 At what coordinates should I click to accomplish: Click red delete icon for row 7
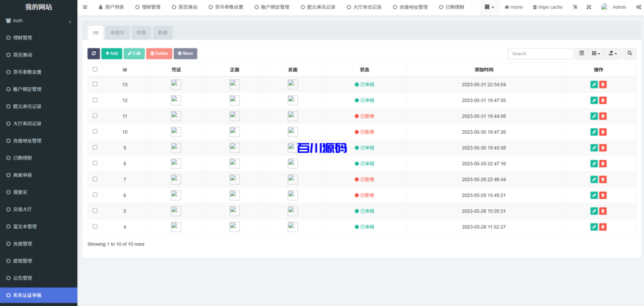tap(603, 179)
